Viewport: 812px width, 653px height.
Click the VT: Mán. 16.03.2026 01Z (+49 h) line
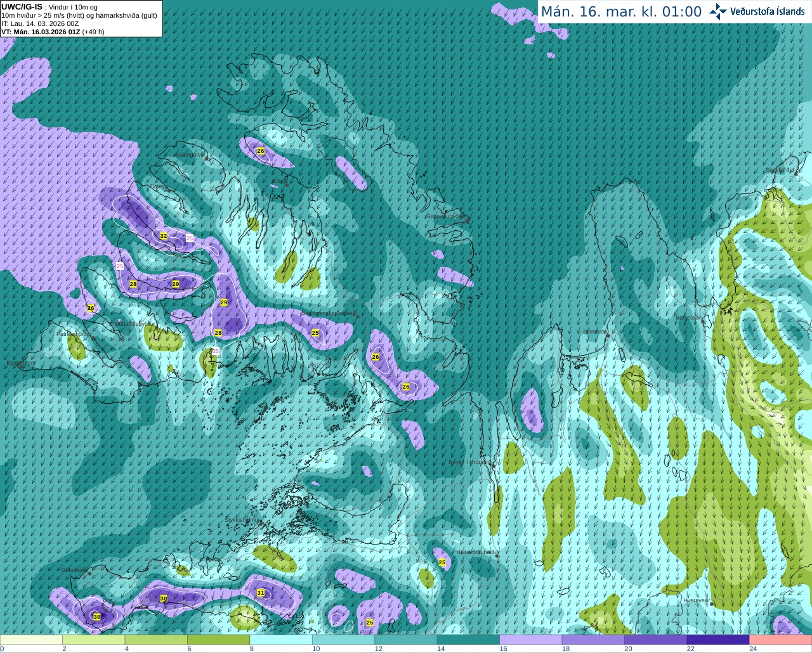click(53, 32)
